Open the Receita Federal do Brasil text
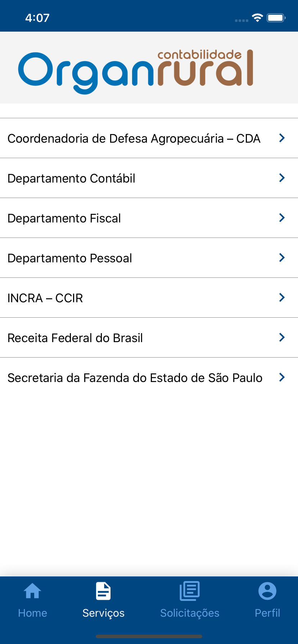 click(x=75, y=338)
